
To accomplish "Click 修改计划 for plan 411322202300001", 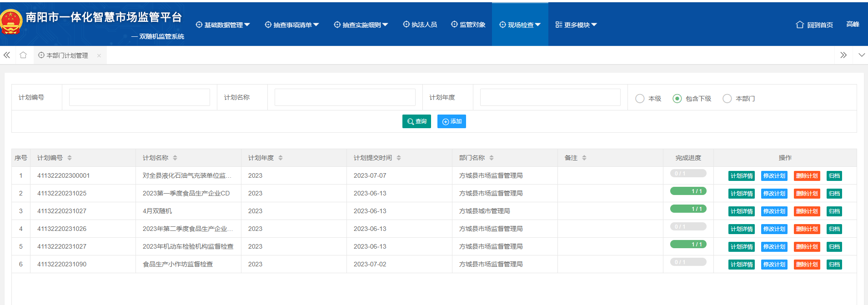I will point(774,176).
